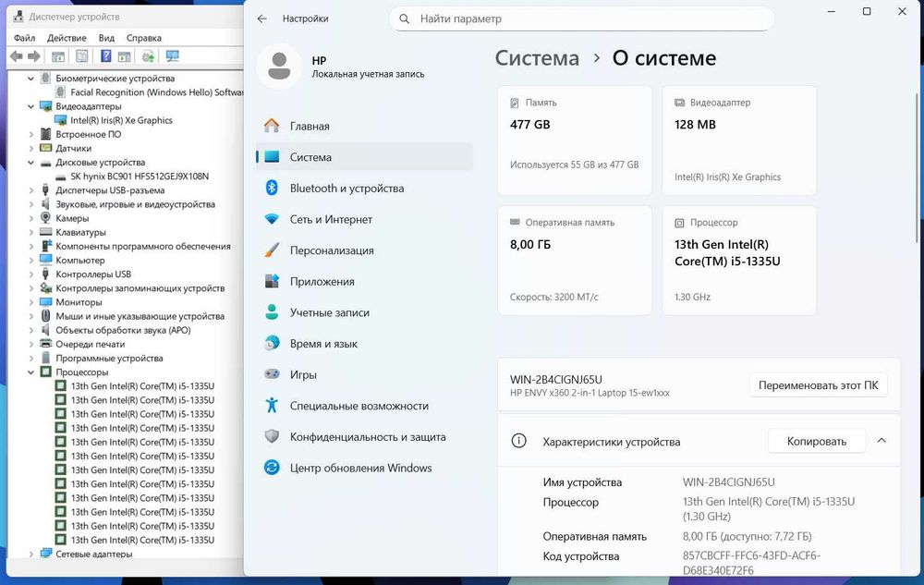Click the Очереди печати printer icon
Image resolution: width=924 pixels, height=585 pixels.
coord(45,344)
